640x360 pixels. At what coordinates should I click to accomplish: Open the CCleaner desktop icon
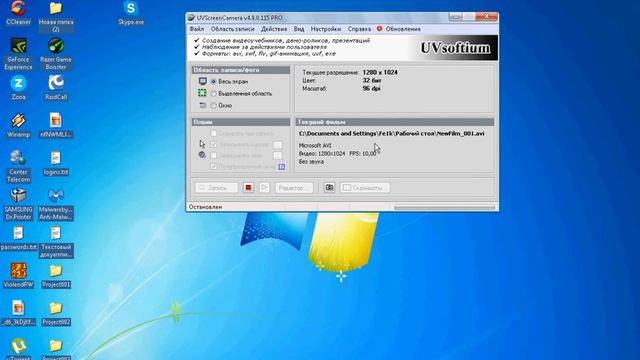(18, 13)
